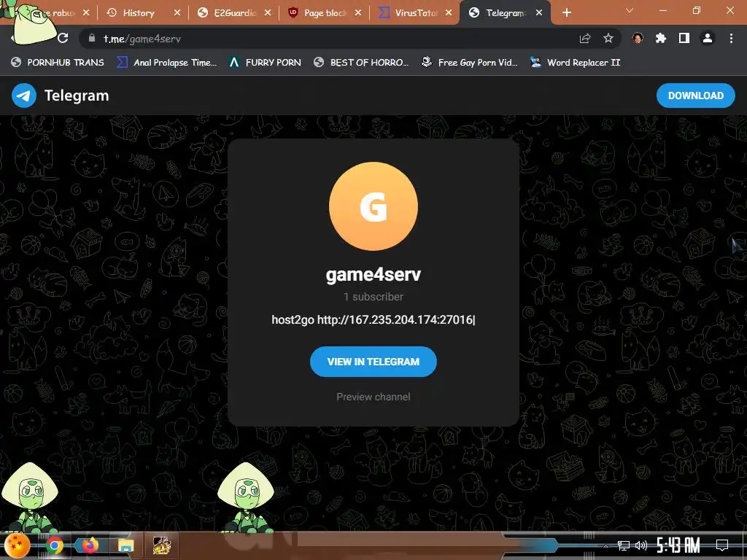Launch Firefox from the taskbar

click(90, 545)
